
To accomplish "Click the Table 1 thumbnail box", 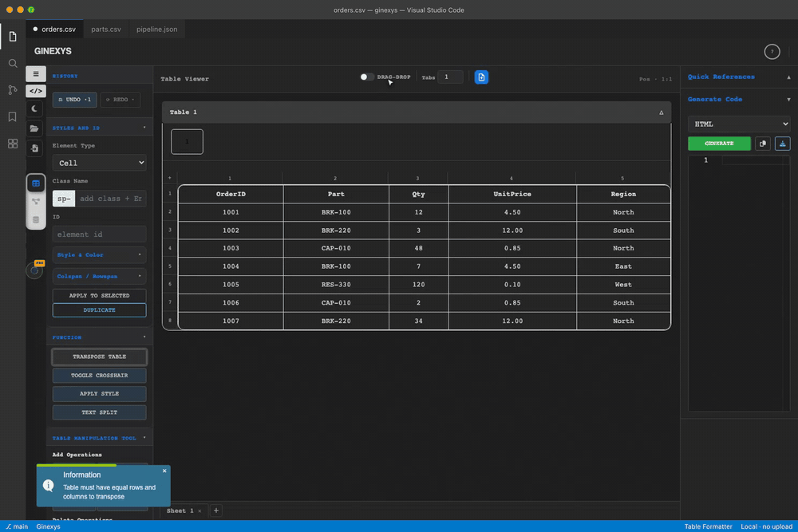I will pos(187,141).
